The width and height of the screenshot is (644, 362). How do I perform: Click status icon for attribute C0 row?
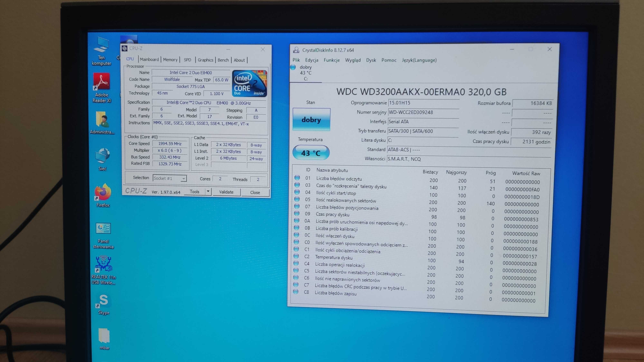tap(296, 242)
